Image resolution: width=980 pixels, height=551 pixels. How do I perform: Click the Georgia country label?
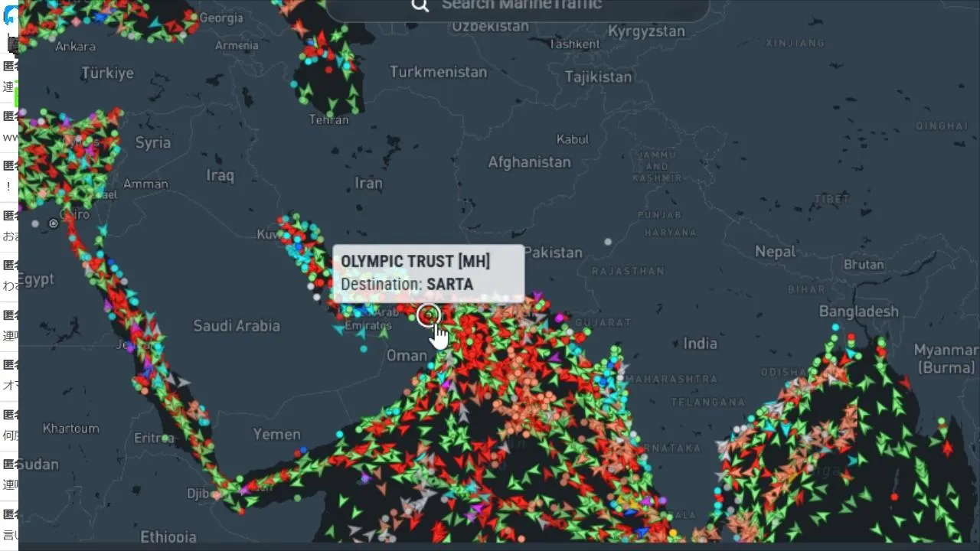221,18
